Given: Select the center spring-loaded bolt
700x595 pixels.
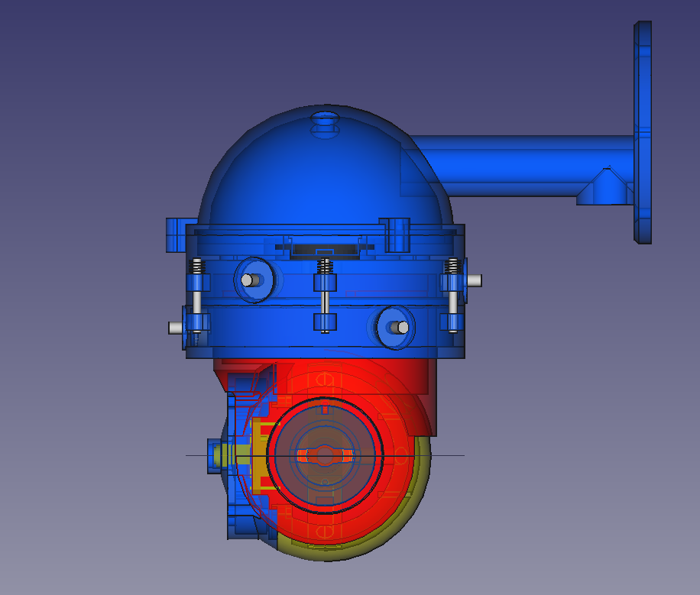Looking at the screenshot, I should coord(325,296).
